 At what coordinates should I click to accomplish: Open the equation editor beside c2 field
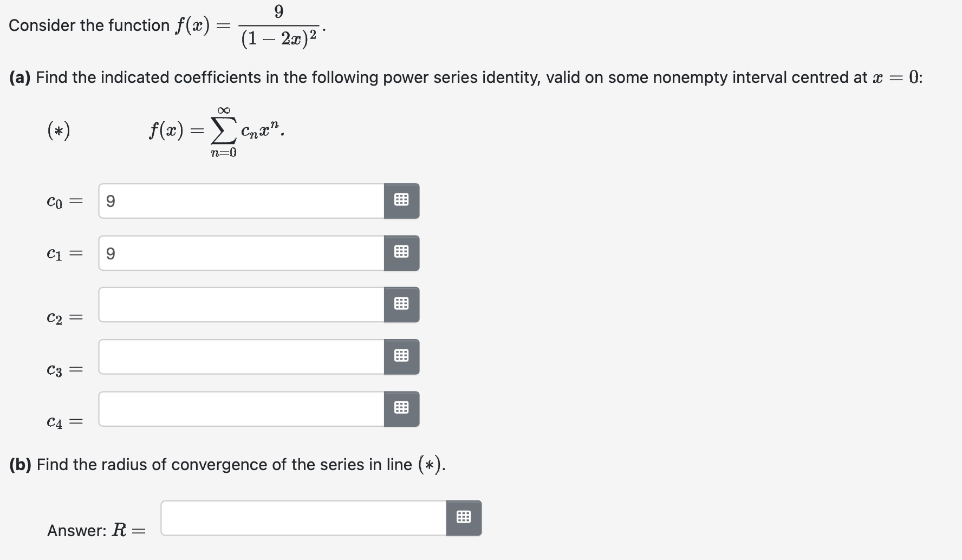(x=401, y=304)
